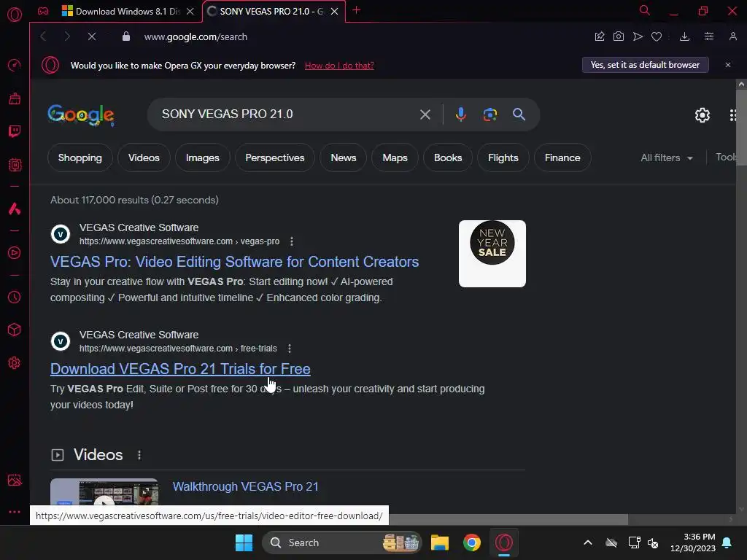The image size is (747, 560).
Task: Filter results by Shopping
Action: tap(80, 157)
